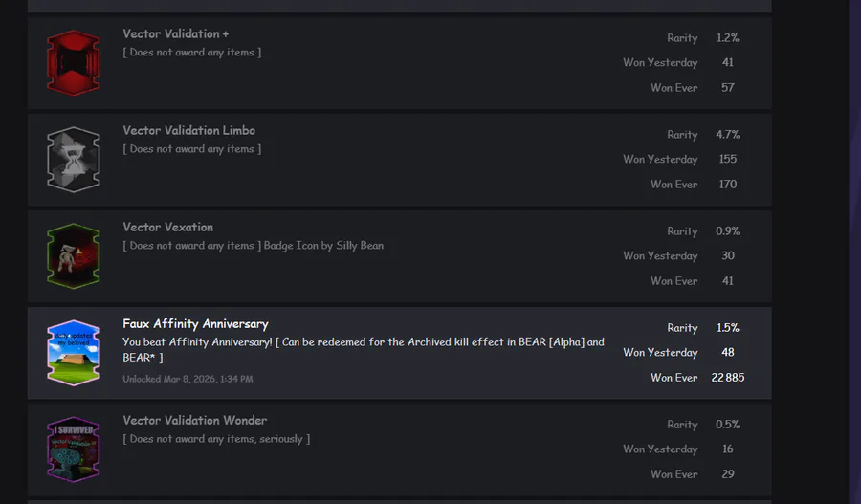Click the 4.7% rarity value
Screen dimensions: 861x504
pyautogui.click(x=728, y=135)
